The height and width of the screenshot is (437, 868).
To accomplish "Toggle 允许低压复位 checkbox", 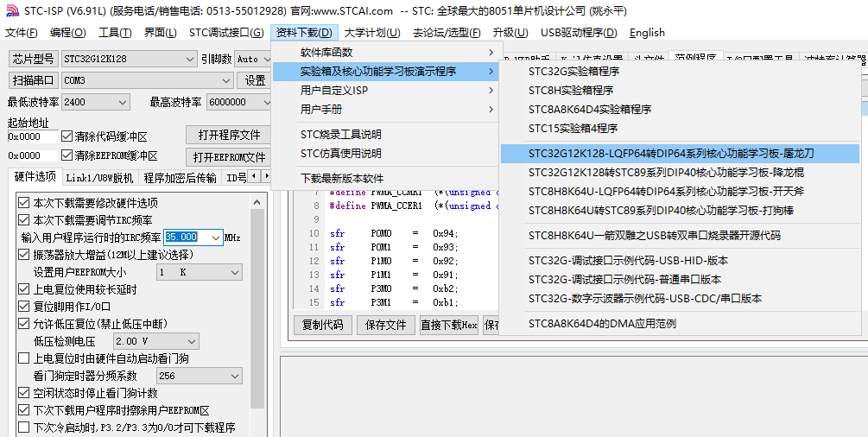I will 24,324.
